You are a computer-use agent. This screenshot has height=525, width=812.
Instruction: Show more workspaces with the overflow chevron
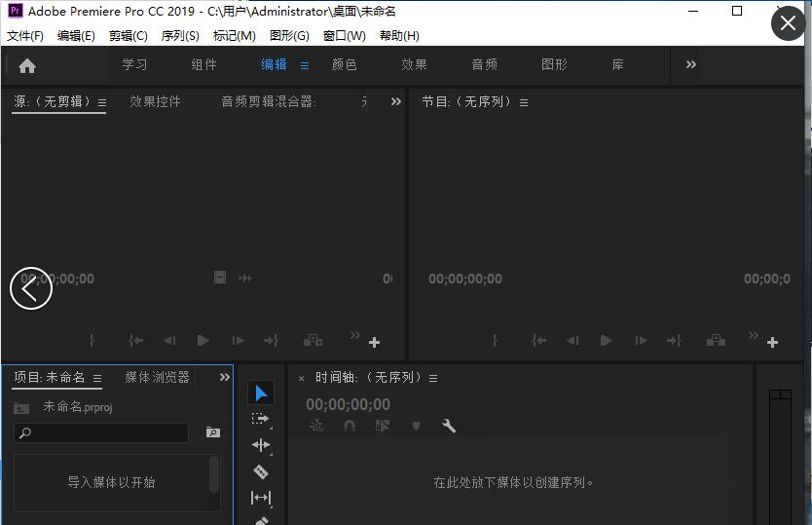tap(691, 65)
